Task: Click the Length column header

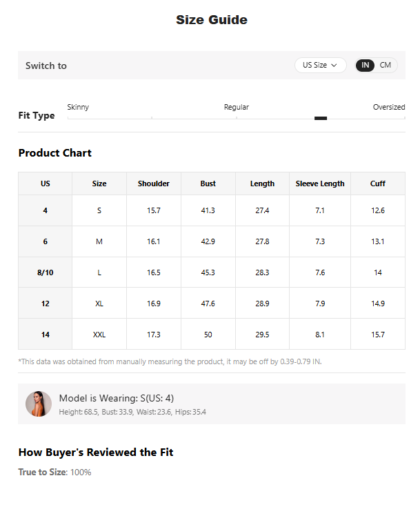Action: coord(262,183)
